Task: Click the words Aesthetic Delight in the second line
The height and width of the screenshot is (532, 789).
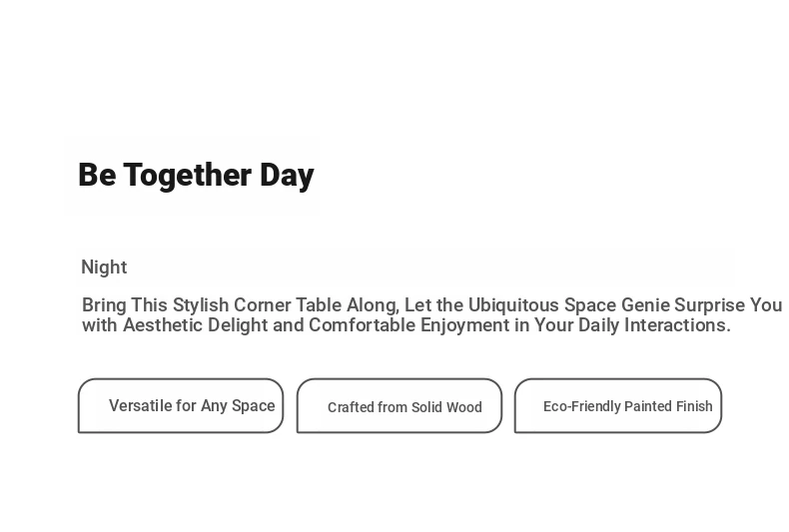Action: (195, 325)
